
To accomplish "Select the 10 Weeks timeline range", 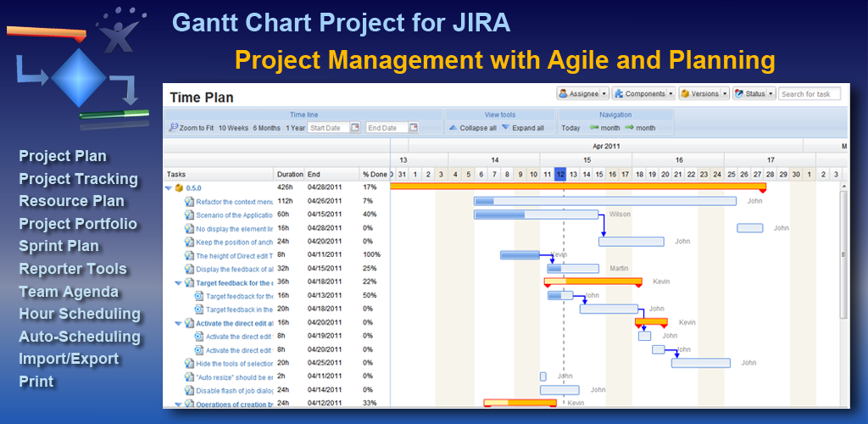I will pos(233,128).
